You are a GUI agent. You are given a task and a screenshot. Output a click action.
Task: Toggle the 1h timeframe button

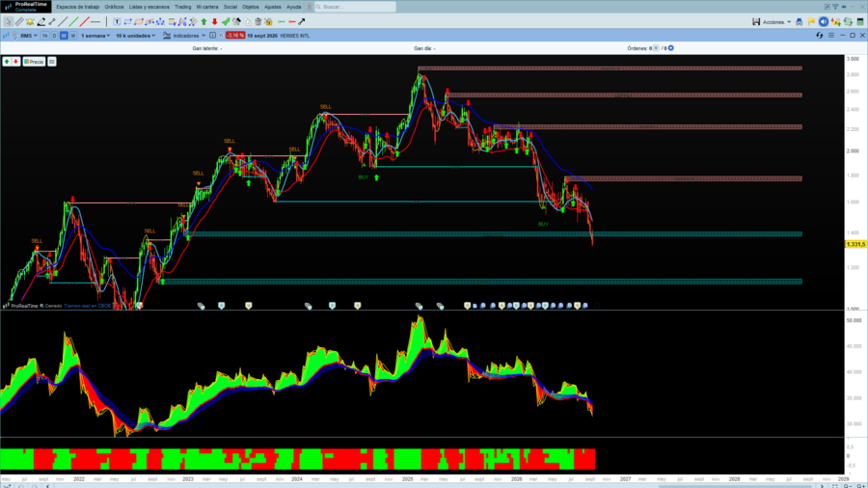[x=44, y=36]
